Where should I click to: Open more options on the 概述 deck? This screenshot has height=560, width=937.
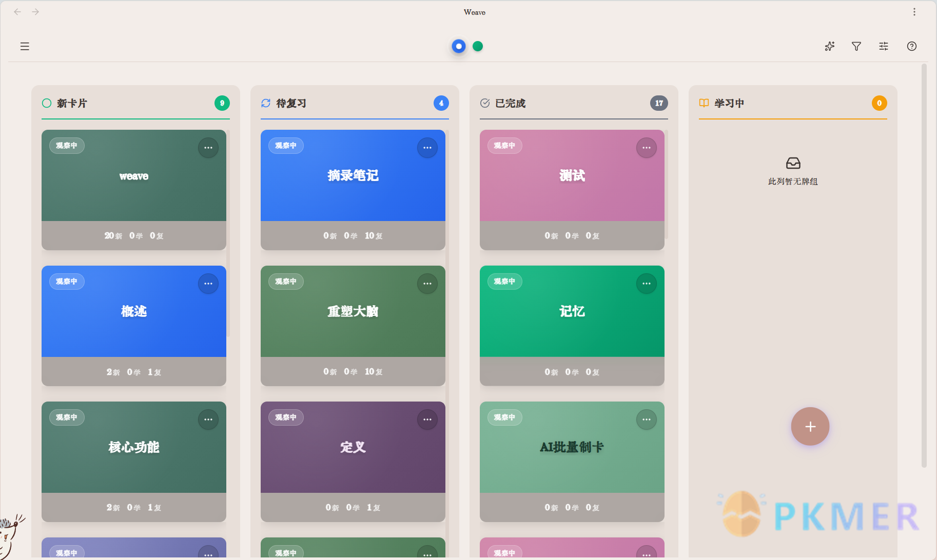pos(208,284)
